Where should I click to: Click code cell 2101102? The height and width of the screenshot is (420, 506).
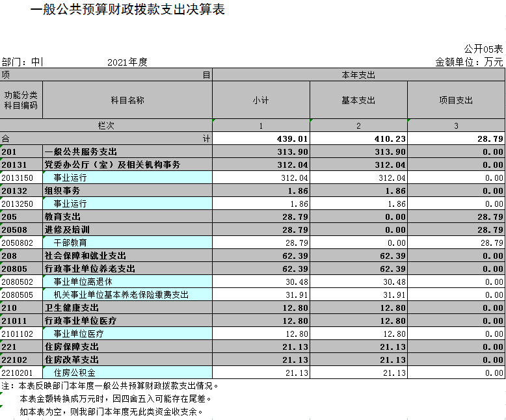point(21,334)
